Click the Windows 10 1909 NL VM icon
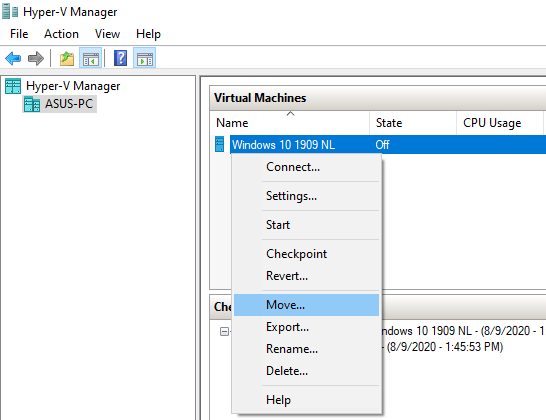 click(x=220, y=144)
